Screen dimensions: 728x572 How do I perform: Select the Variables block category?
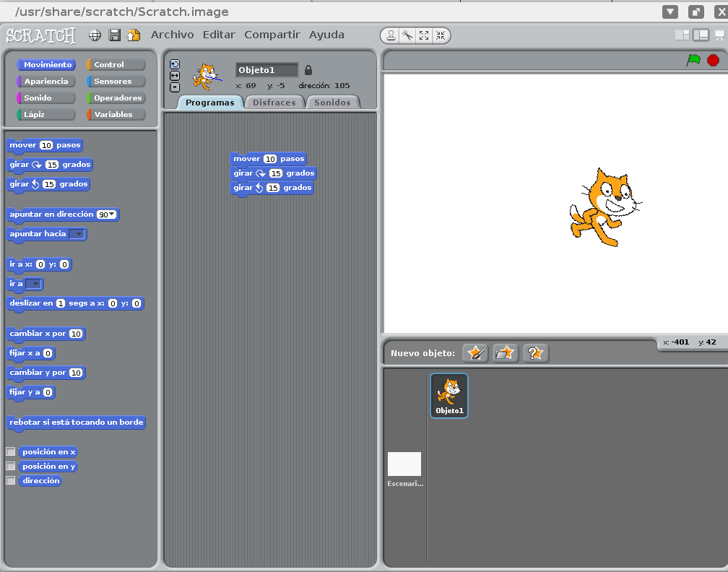[116, 114]
